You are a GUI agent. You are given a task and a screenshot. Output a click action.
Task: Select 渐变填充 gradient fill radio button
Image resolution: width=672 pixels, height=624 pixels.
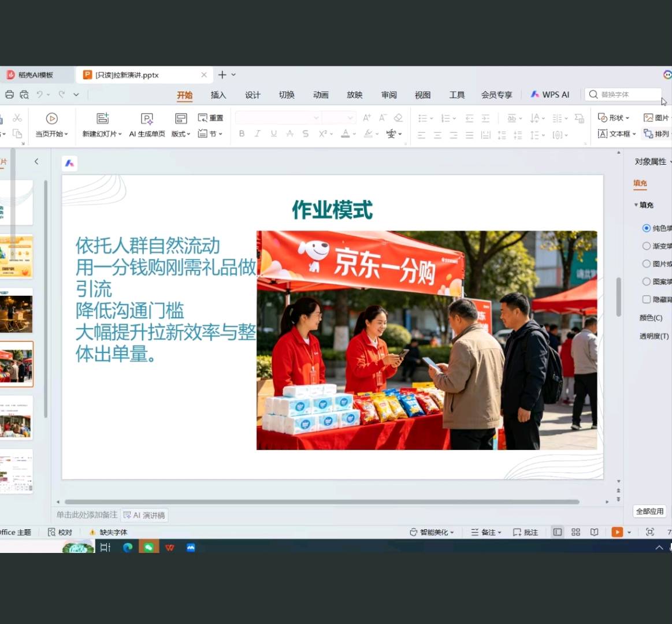click(646, 246)
